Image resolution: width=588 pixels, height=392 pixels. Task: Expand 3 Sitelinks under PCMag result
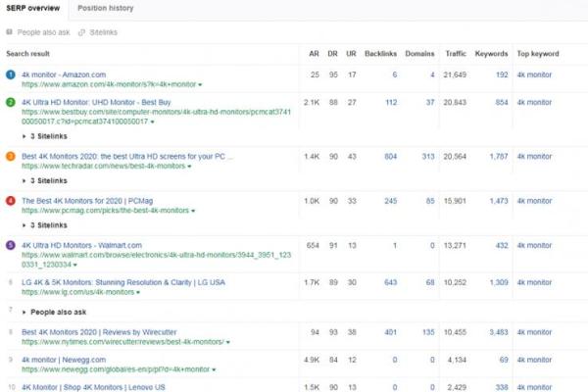click(45, 225)
